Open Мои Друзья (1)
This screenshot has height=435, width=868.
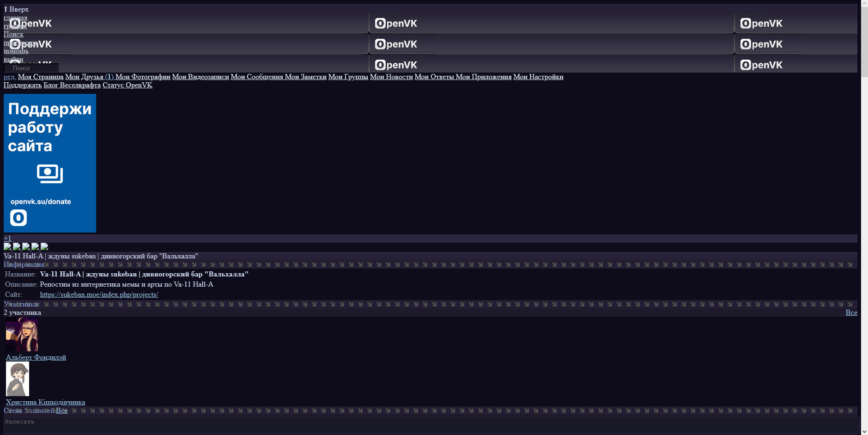click(x=89, y=77)
